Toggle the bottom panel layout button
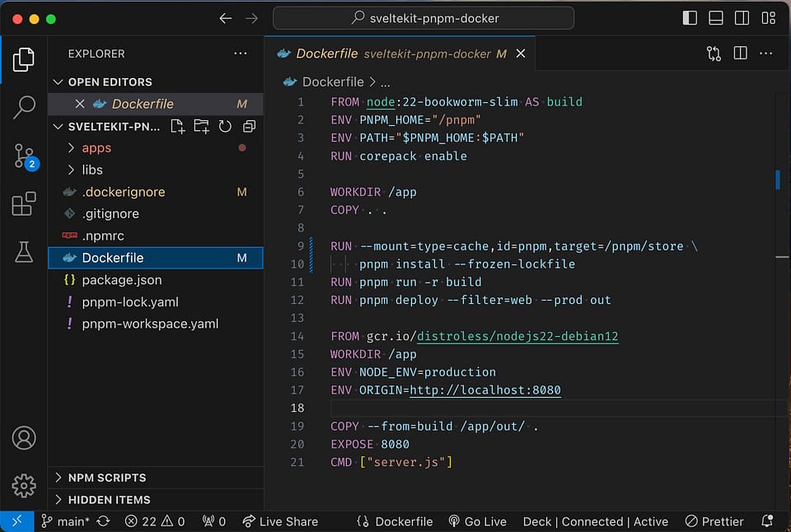Screen dimensions: 791x532 tap(716, 18)
